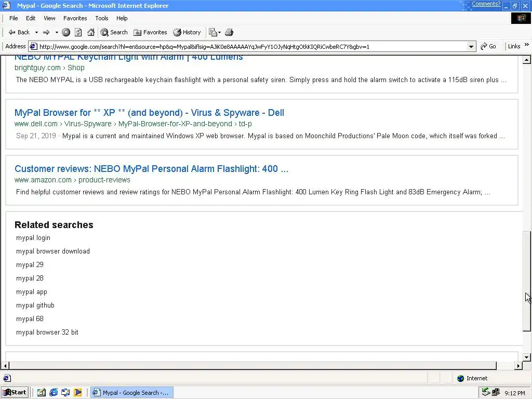Select related search 'mypal 29'
This screenshot has width=532, height=399.
click(30, 264)
